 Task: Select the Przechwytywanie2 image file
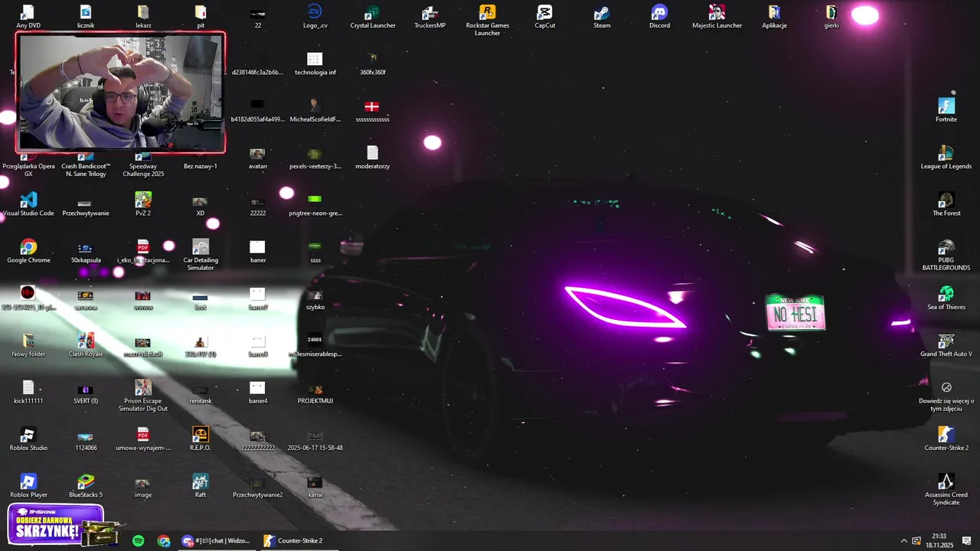click(258, 486)
